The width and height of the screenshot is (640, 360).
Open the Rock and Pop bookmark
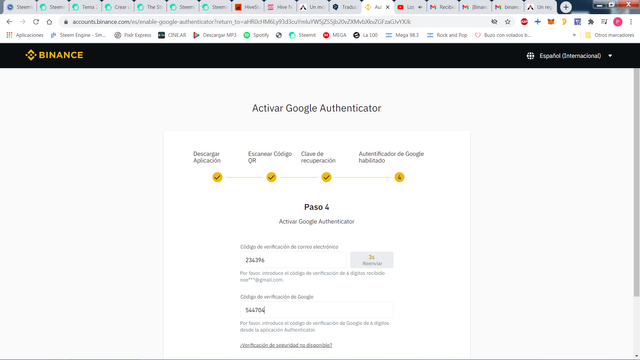pyautogui.click(x=447, y=35)
